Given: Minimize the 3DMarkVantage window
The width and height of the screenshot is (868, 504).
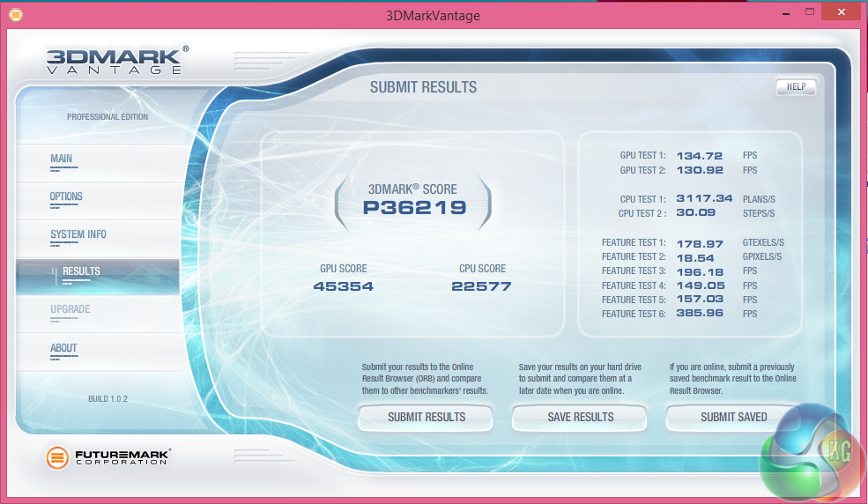Looking at the screenshot, I should [x=786, y=12].
